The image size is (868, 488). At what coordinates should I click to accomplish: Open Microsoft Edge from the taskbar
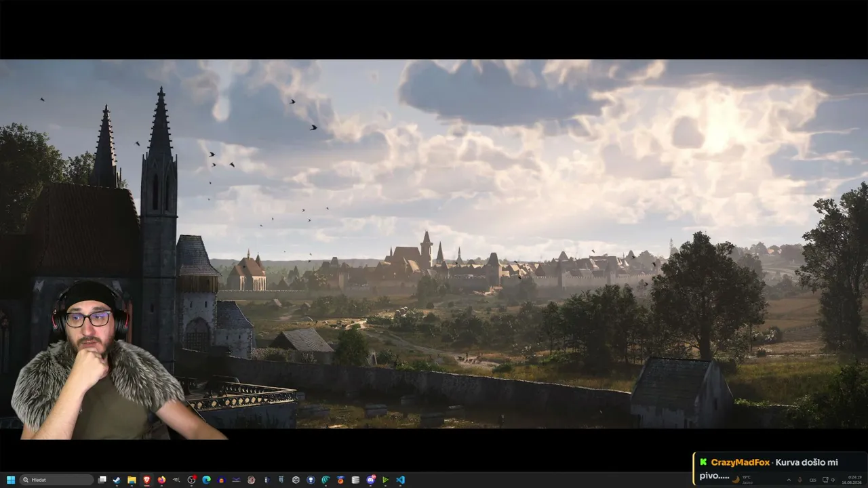pyautogui.click(x=206, y=480)
